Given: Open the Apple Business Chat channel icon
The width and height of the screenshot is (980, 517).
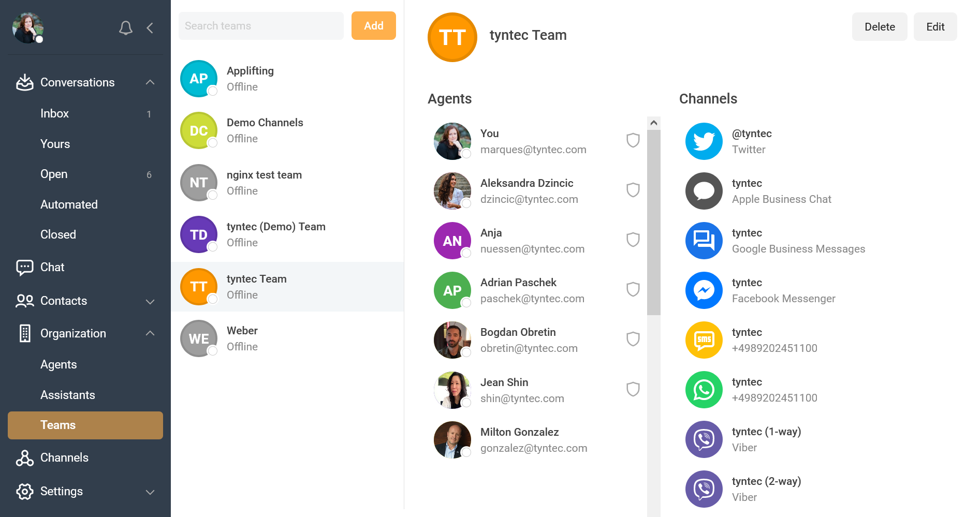Looking at the screenshot, I should [704, 191].
